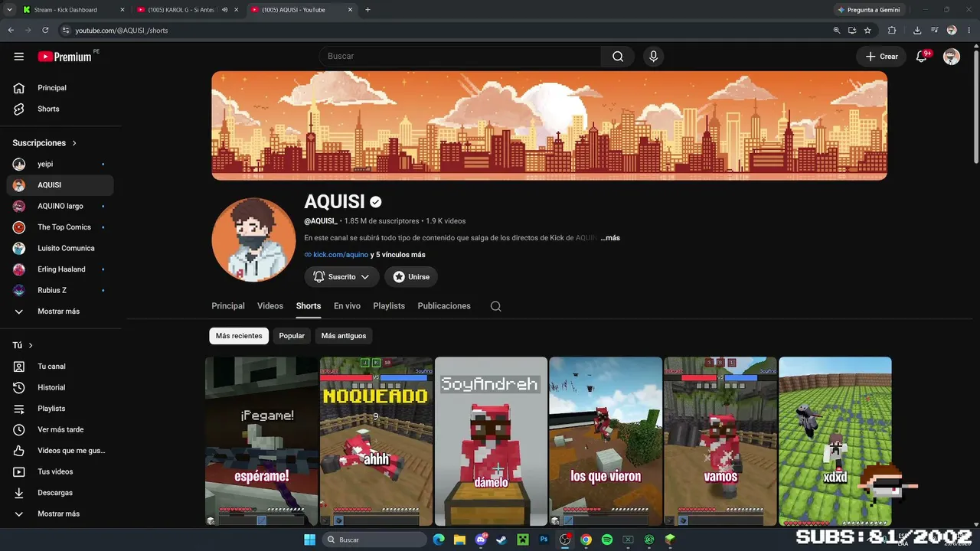
Task: Open Ver más tarde list
Action: tap(60, 430)
